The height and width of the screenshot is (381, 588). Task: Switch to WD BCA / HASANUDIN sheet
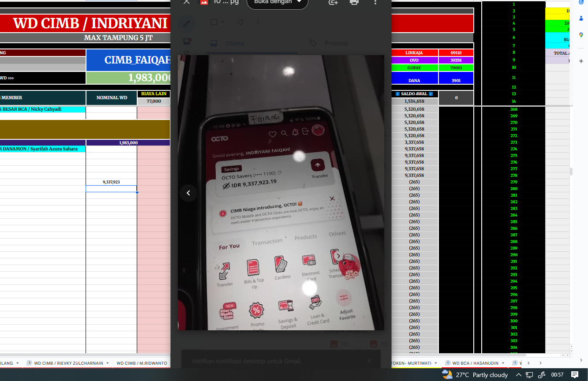[x=475, y=363]
